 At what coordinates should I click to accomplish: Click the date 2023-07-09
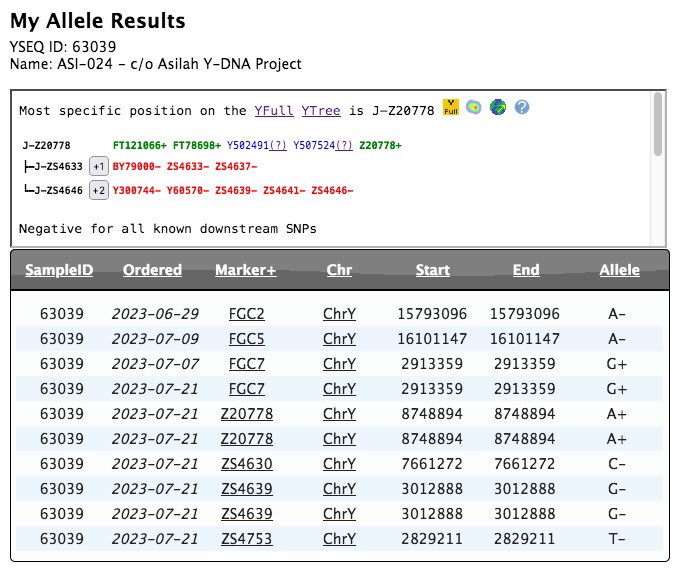(x=155, y=339)
